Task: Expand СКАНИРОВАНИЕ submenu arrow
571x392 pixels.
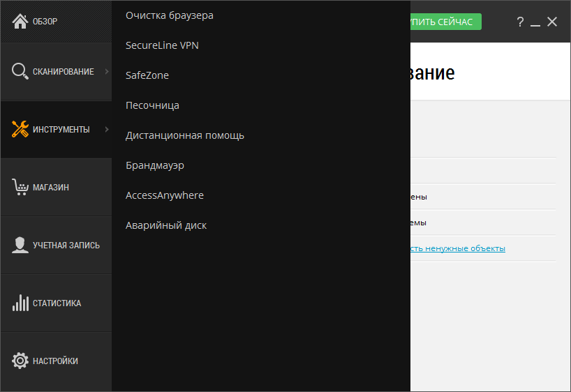Action: [x=107, y=71]
